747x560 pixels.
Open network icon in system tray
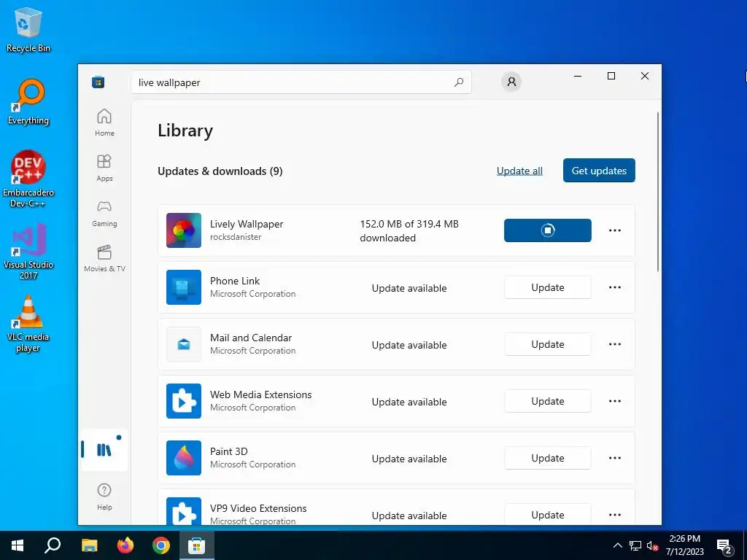point(635,545)
